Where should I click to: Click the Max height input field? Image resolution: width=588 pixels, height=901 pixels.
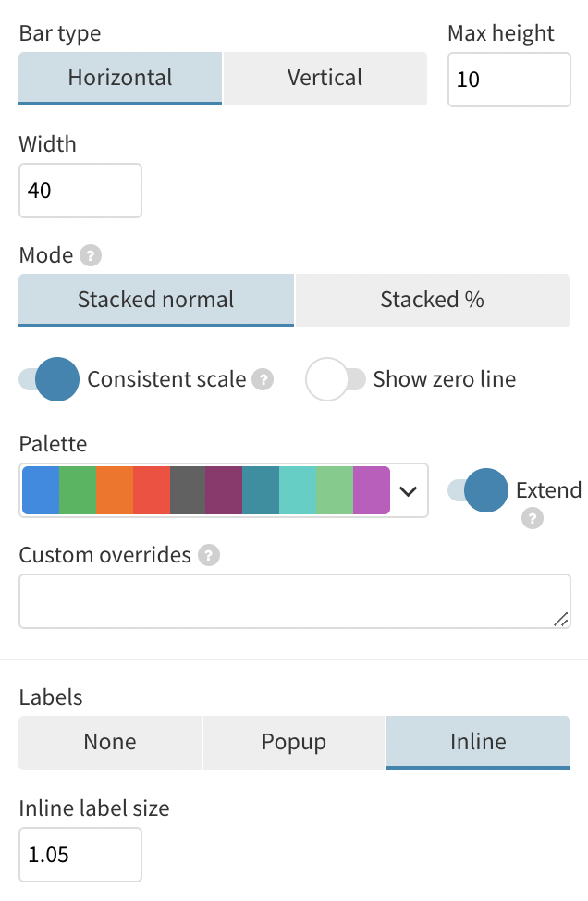pos(508,80)
